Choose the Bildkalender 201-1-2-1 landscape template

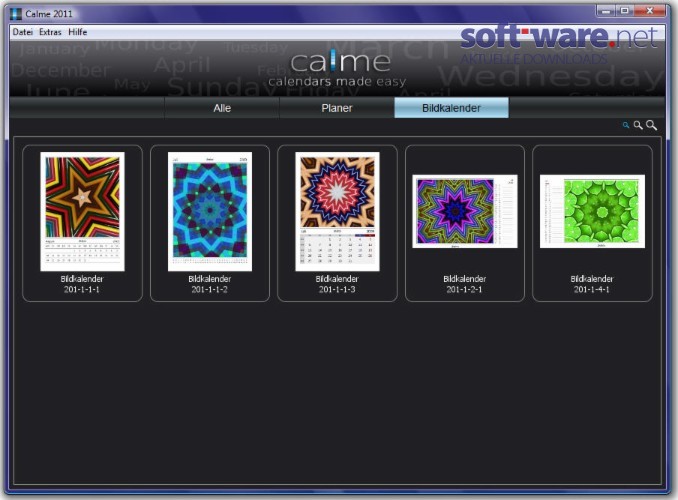point(465,212)
